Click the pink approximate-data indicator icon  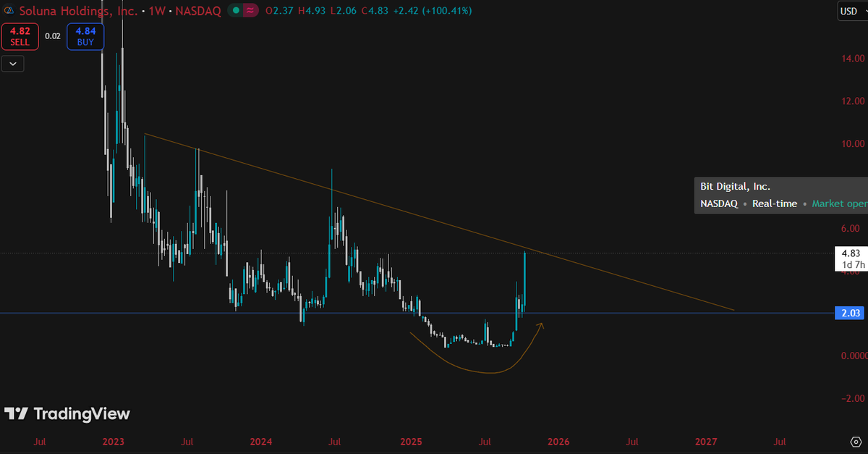[250, 11]
